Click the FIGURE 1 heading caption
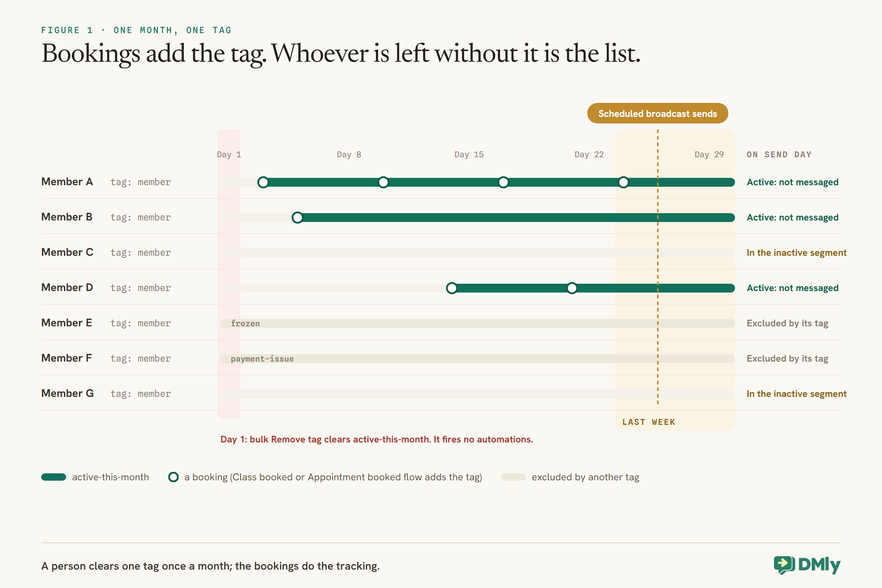 [x=136, y=30]
